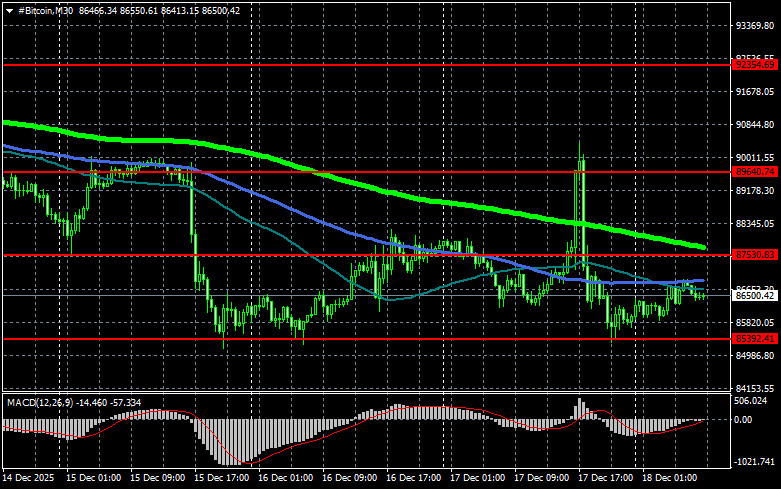
Task: Click the 506.024 MACD scale value
Action: (751, 401)
